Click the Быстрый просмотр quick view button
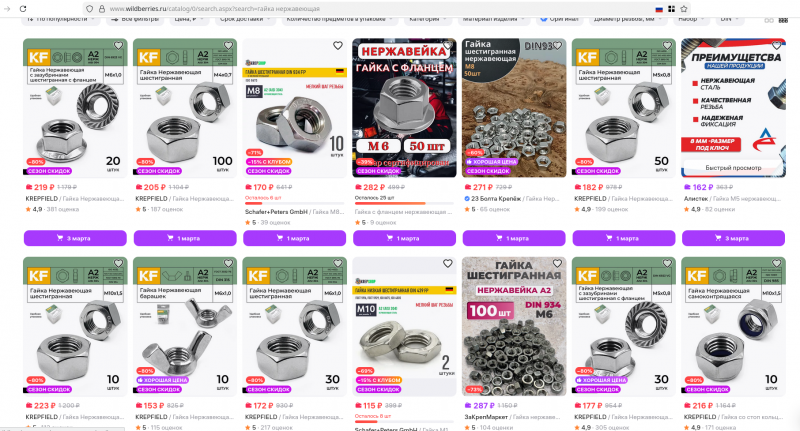Screen dimensions: 800x431 pyautogui.click(x=733, y=168)
